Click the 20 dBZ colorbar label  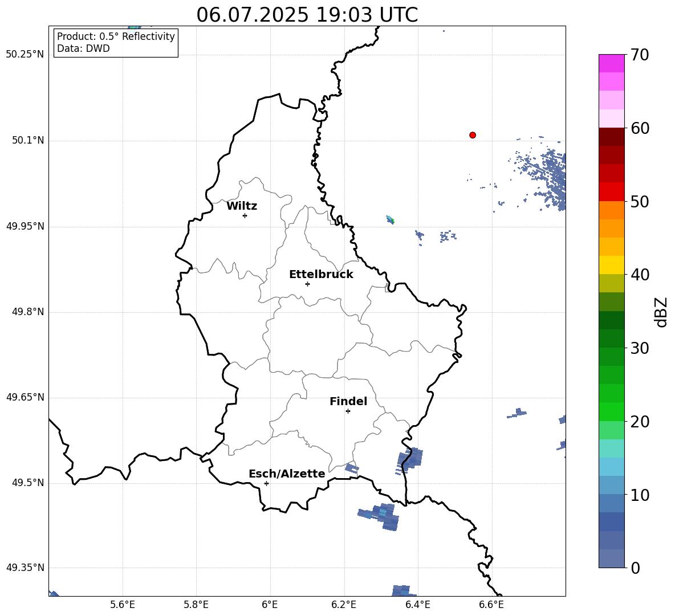click(x=640, y=422)
